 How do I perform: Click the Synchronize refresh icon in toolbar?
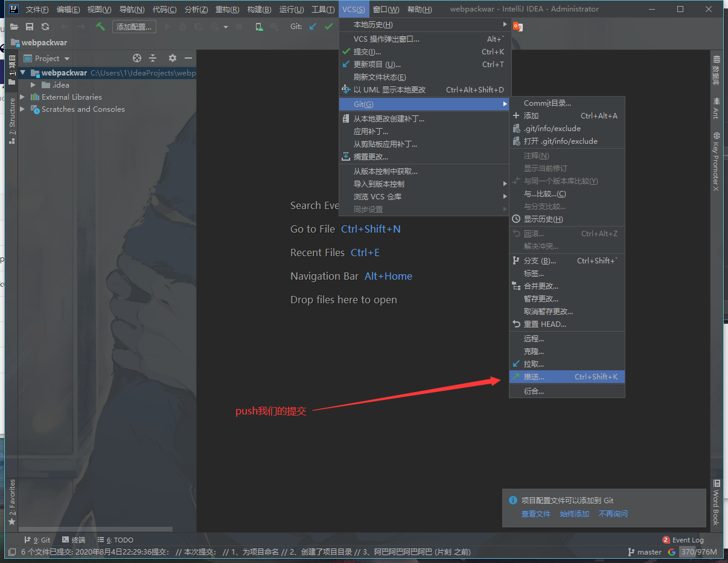[x=45, y=27]
